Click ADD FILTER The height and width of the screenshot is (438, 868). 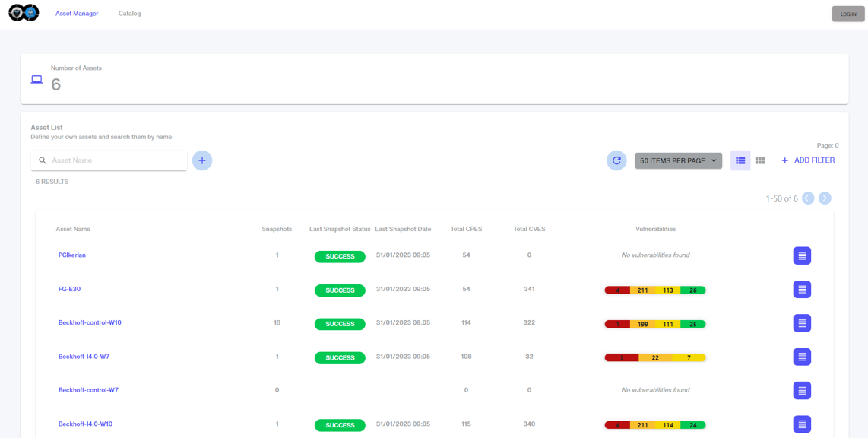[808, 160]
